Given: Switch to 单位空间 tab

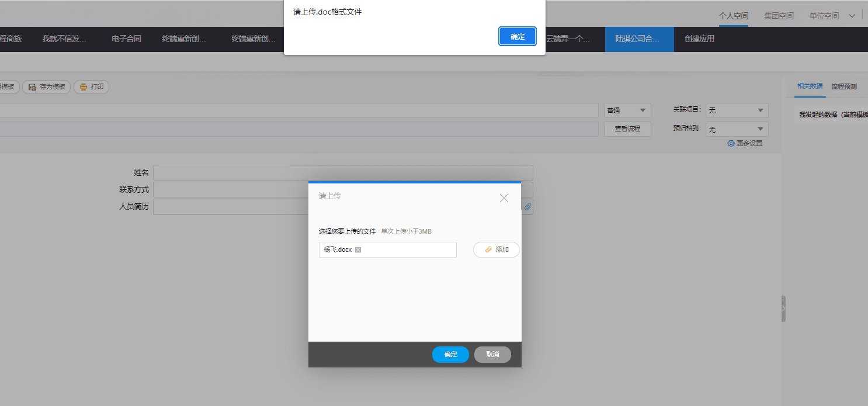Looking at the screenshot, I should point(824,16).
